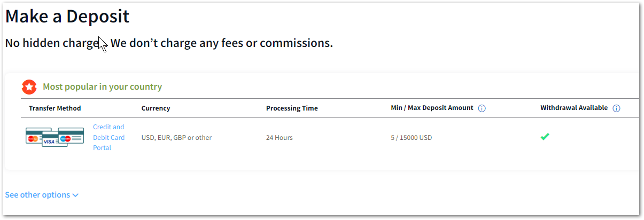Screen dimensions: 644x220
Task: Click the Make a Deposit heading
Action: point(67,16)
